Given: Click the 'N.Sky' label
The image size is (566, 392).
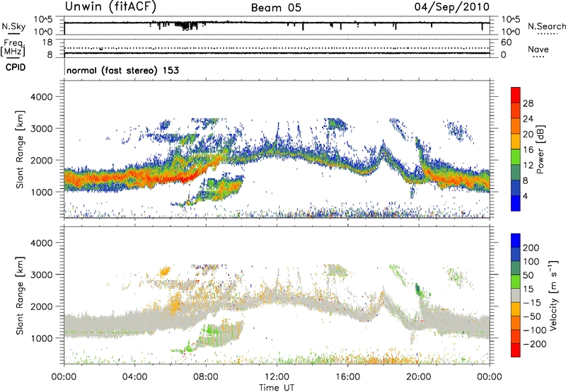Looking at the screenshot, I should point(13,26).
